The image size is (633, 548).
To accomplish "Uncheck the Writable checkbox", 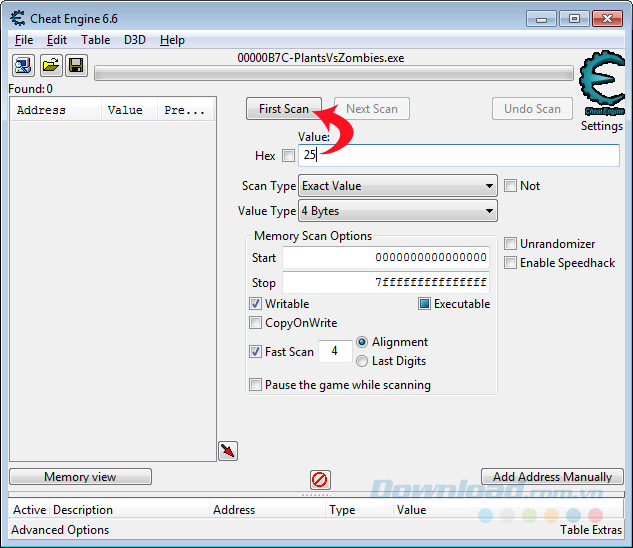I will 255,304.
